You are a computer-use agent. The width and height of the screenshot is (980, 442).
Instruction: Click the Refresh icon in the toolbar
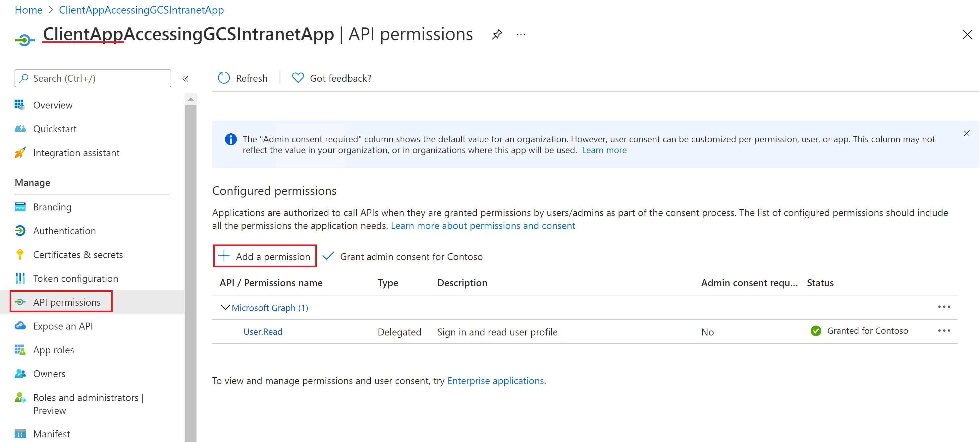click(x=224, y=78)
